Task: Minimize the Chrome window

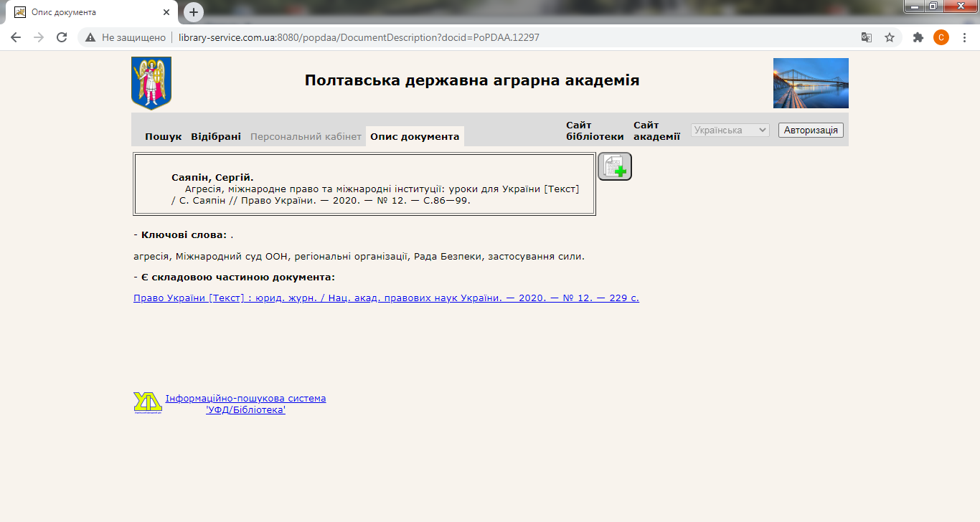Action: 915,6
